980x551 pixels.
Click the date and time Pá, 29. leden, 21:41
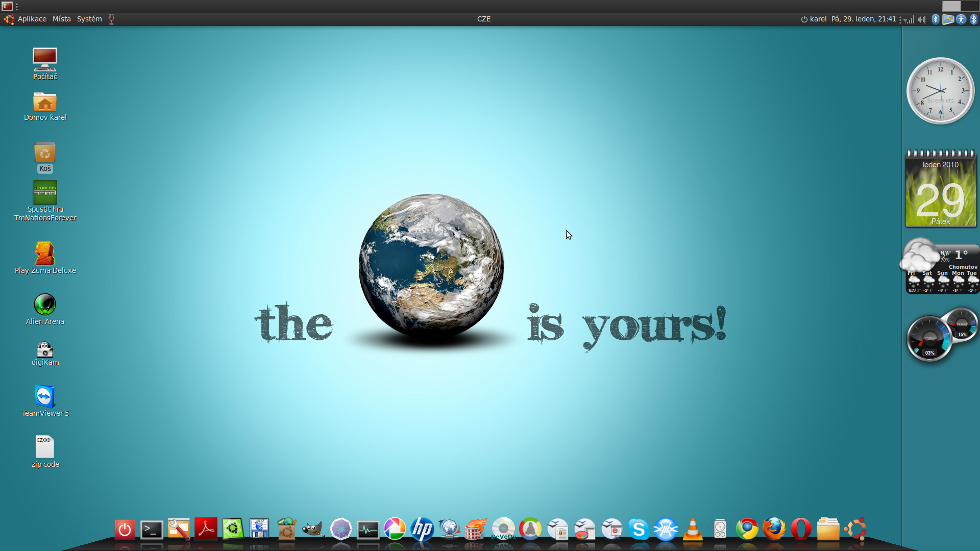click(x=864, y=19)
